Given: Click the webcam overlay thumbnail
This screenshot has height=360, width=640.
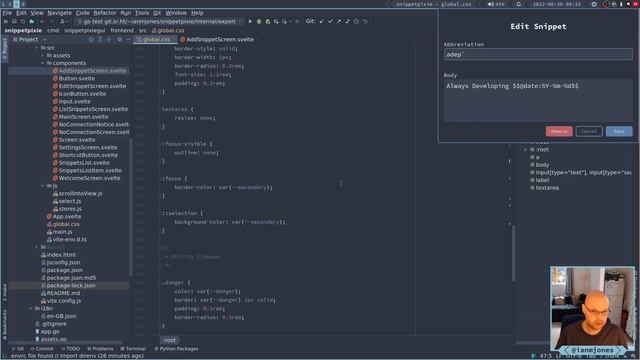Looking at the screenshot, I should point(592,310).
